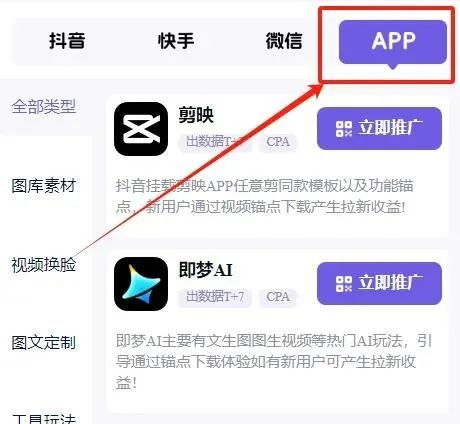Choose 视频换脸 category in sidebar

coord(44,265)
